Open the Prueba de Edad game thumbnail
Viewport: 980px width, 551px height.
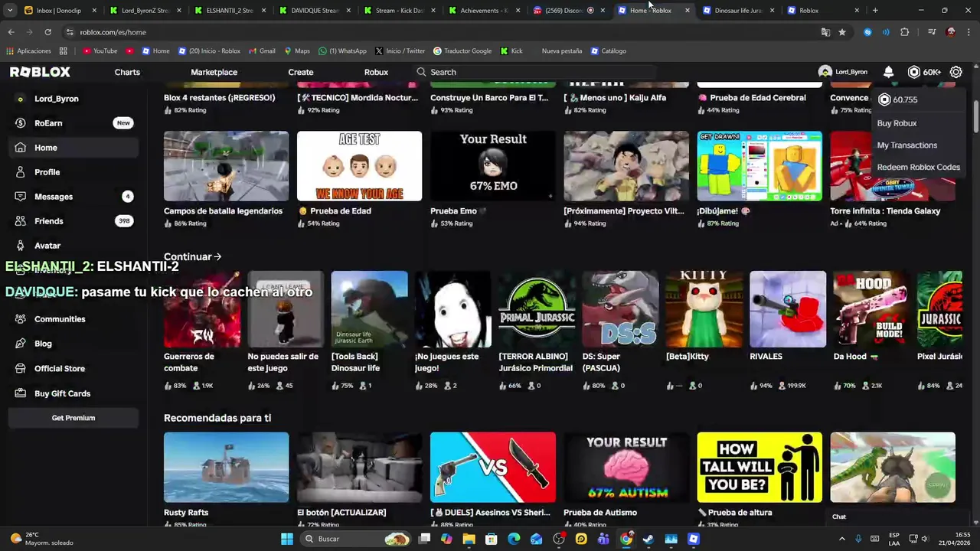[x=359, y=166]
